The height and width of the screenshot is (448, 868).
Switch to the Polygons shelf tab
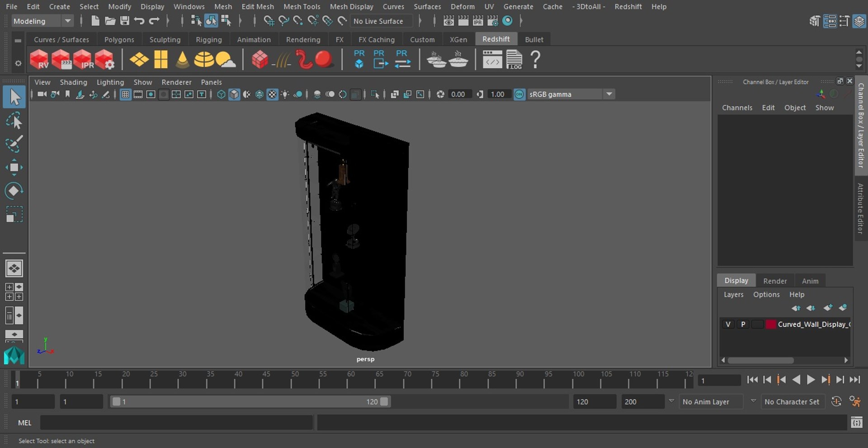119,39
